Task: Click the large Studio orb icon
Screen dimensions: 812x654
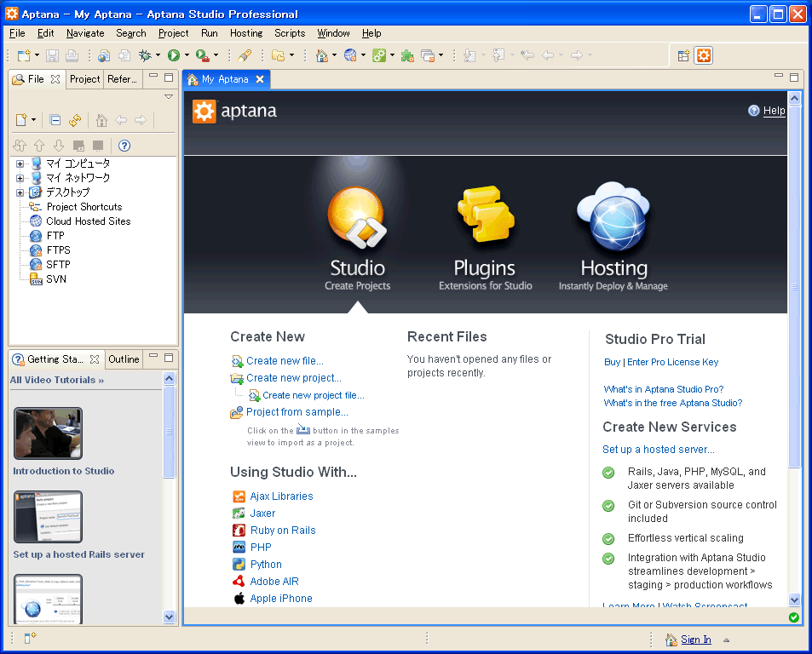Action: (x=357, y=217)
